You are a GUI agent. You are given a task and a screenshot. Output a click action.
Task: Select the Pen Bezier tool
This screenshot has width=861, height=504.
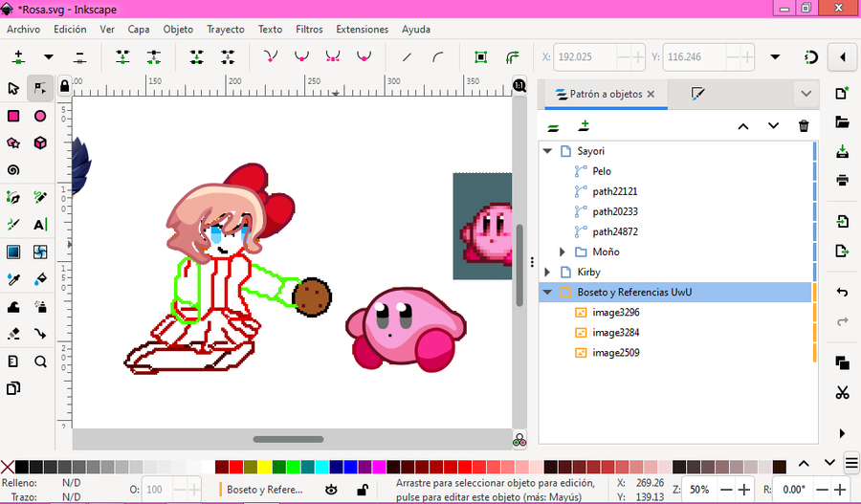13,197
